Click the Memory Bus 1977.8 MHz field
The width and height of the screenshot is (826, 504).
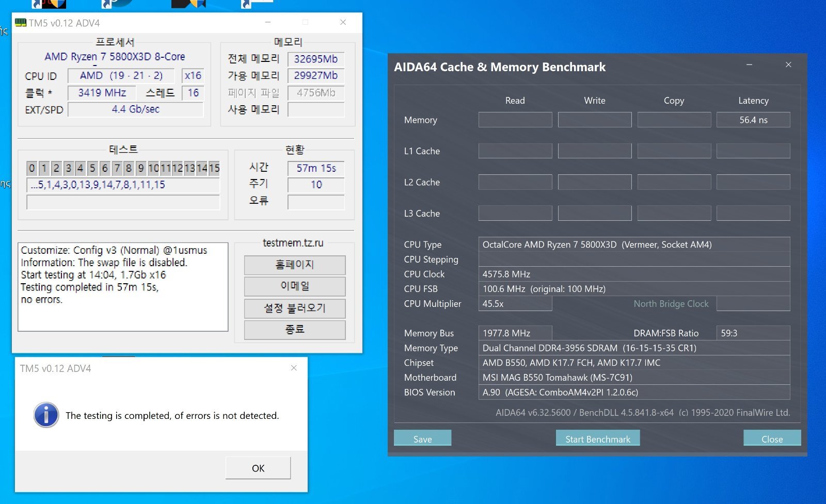point(515,333)
